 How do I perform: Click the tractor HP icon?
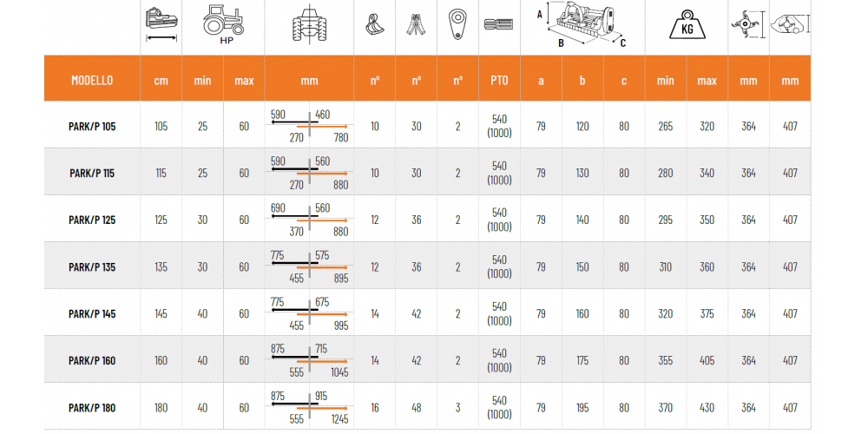tap(223, 23)
